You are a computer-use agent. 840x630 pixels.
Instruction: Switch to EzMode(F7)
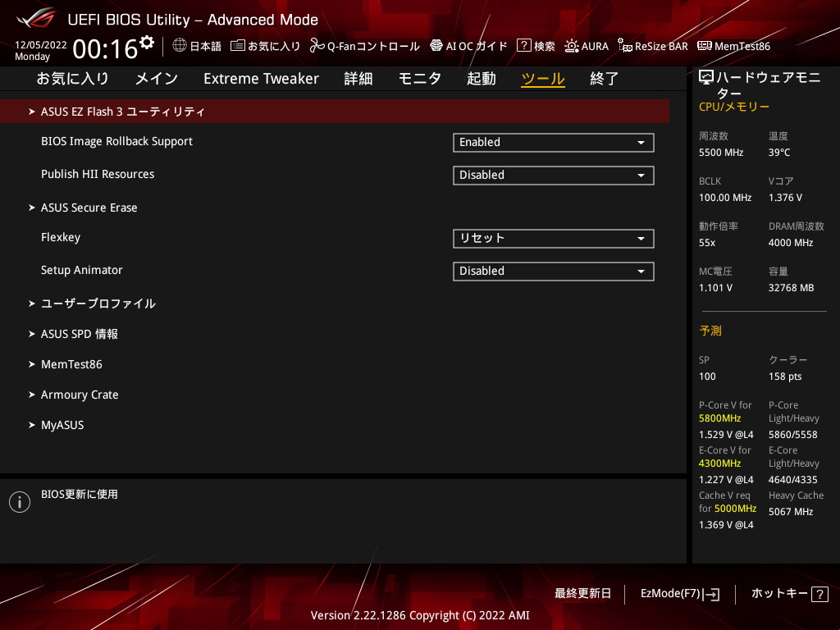pyautogui.click(x=679, y=593)
